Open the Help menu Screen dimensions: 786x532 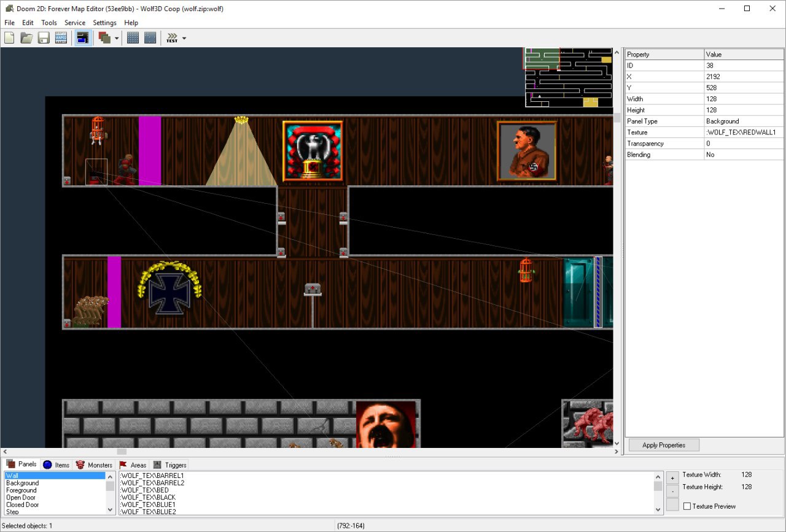(131, 23)
